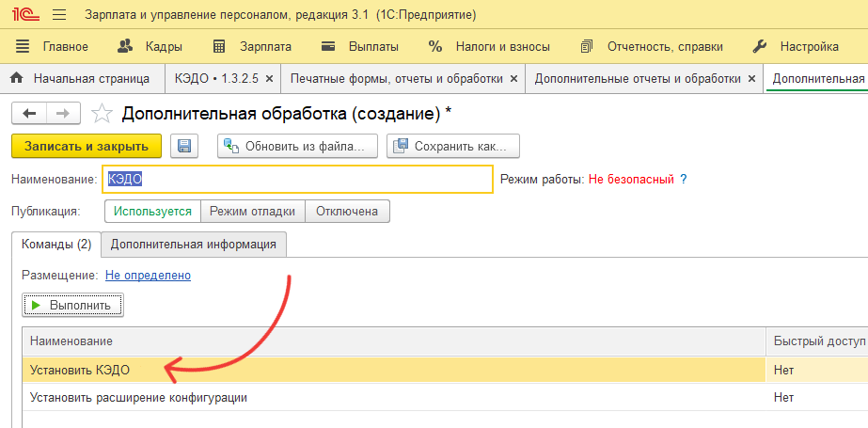This screenshot has height=428, width=868.
Task: Select the Используется publication option
Action: pyautogui.click(x=152, y=211)
